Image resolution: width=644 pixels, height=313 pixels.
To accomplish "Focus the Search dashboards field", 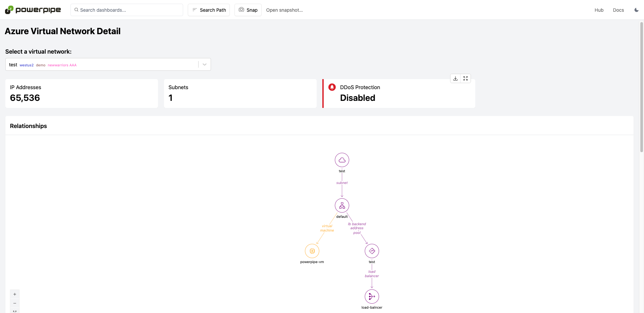I will coord(127,10).
